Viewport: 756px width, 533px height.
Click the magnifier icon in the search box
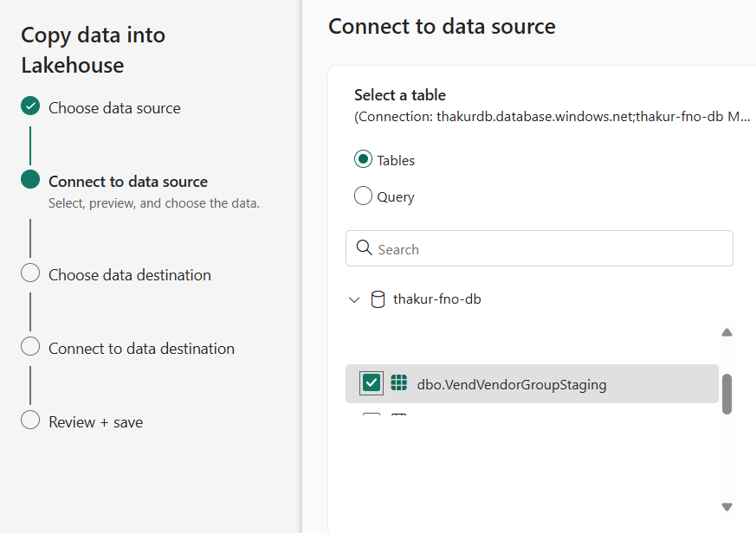(x=364, y=249)
